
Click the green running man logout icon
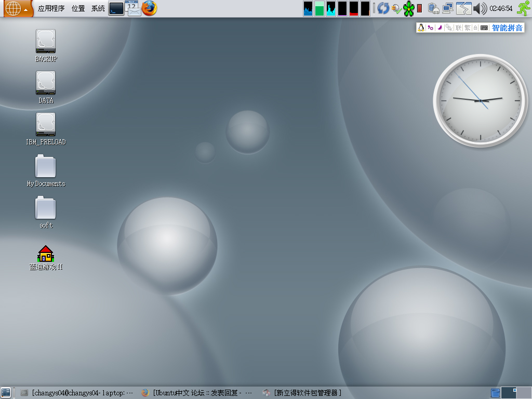point(524,8)
